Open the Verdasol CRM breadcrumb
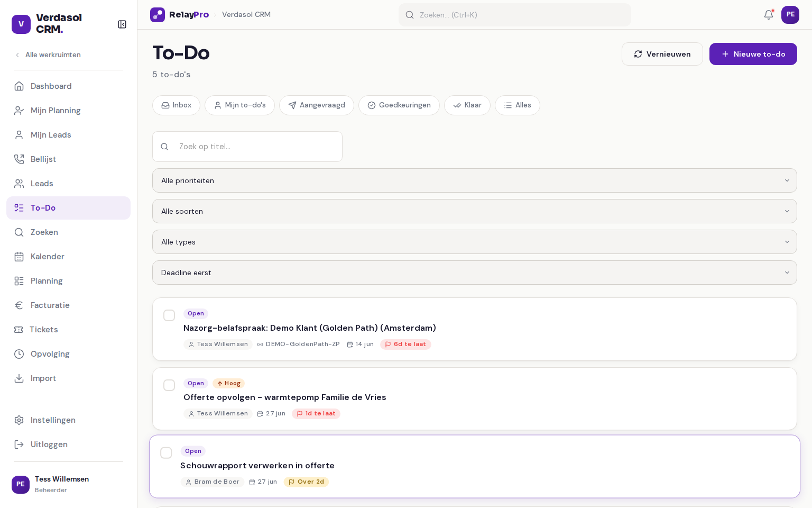The image size is (812, 508). pyautogui.click(x=246, y=15)
